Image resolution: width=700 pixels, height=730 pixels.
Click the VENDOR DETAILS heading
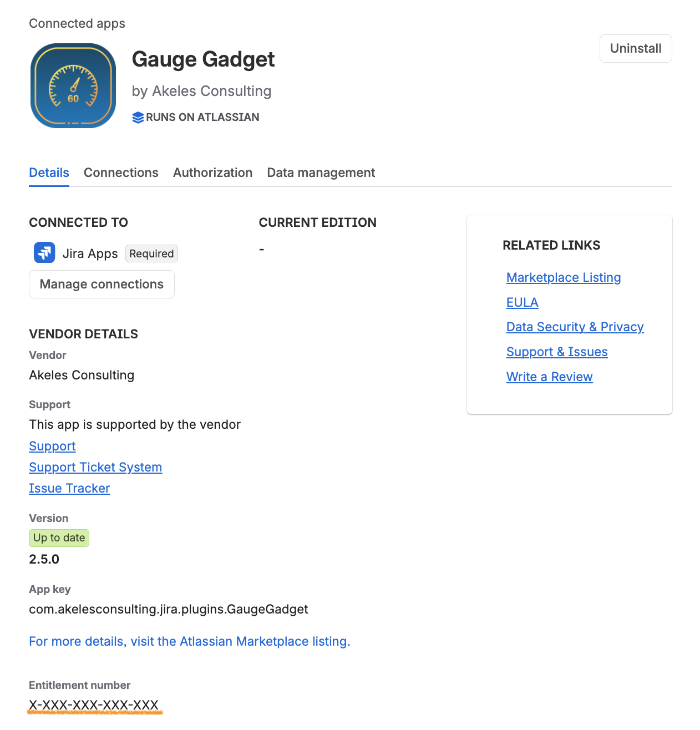[x=83, y=334]
